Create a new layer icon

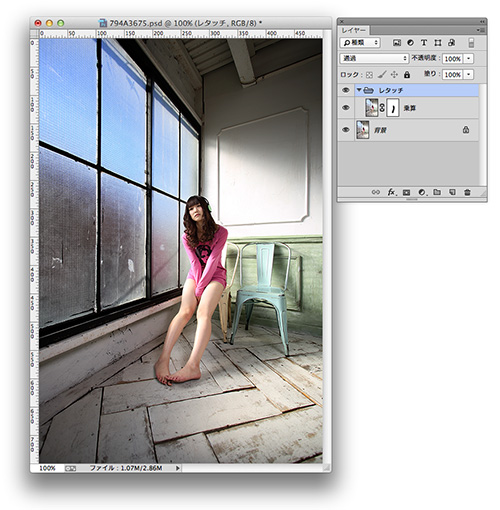click(452, 192)
